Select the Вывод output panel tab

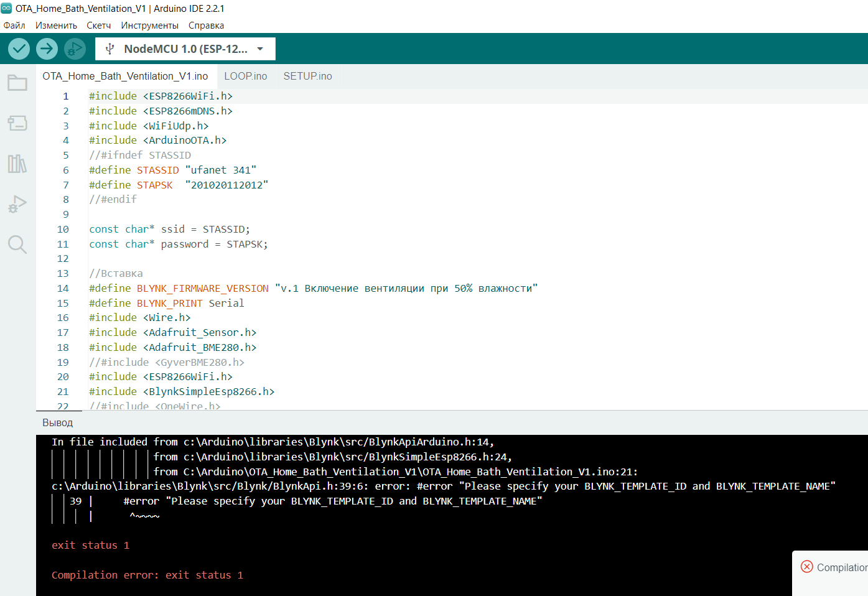[x=58, y=422]
